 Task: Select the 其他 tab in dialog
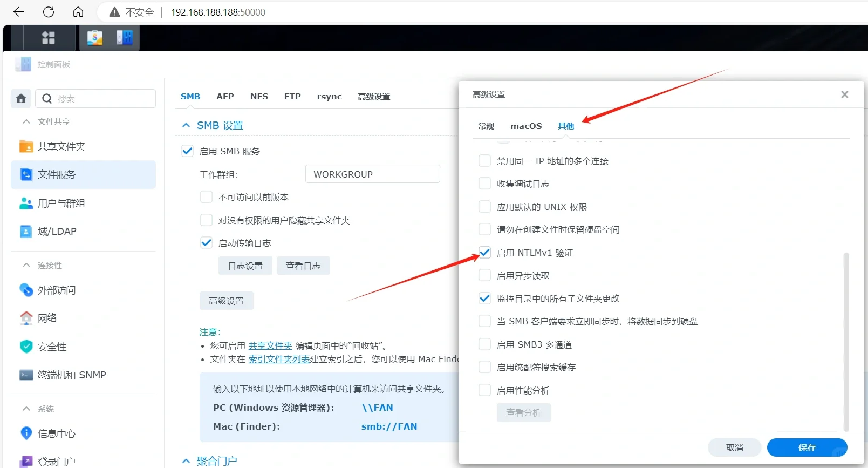(566, 126)
